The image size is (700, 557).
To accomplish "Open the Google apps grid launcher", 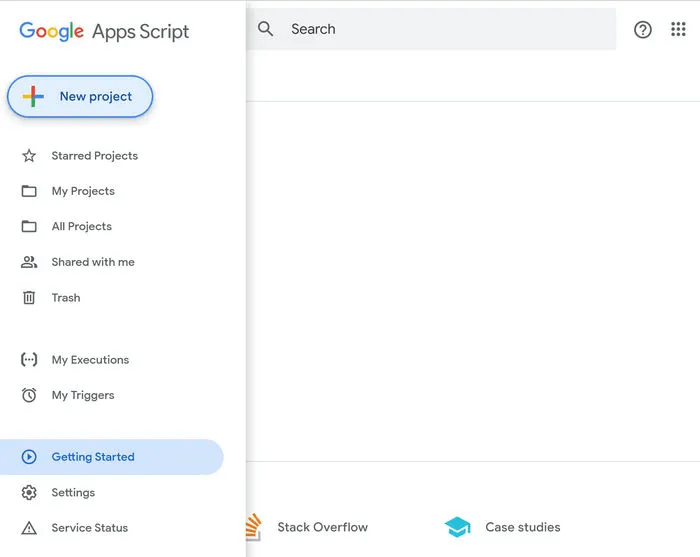I will (678, 29).
